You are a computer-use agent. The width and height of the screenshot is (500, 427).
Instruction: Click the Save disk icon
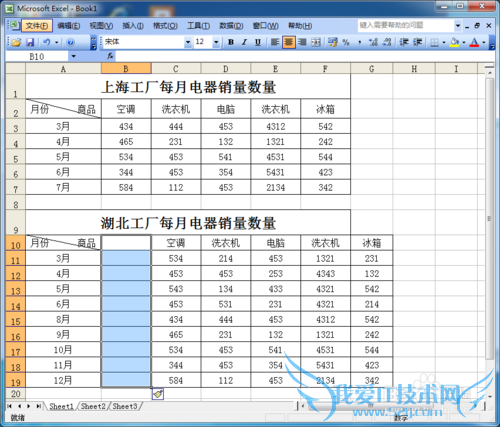[30, 42]
